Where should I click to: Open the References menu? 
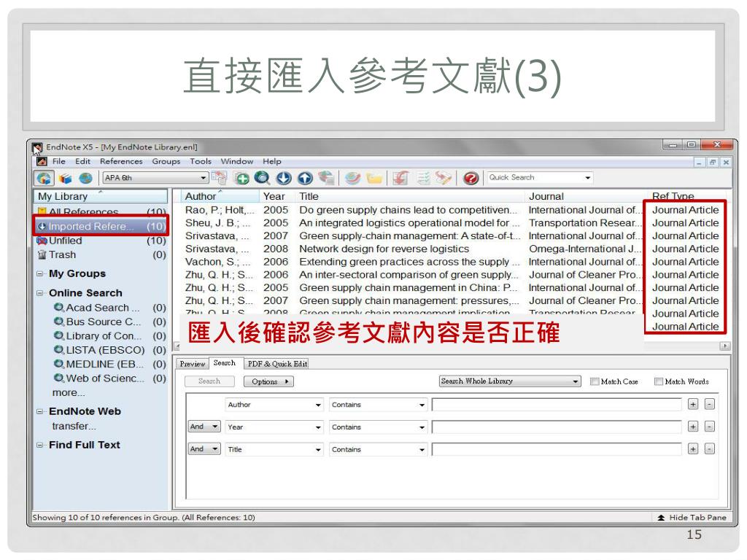(121, 161)
